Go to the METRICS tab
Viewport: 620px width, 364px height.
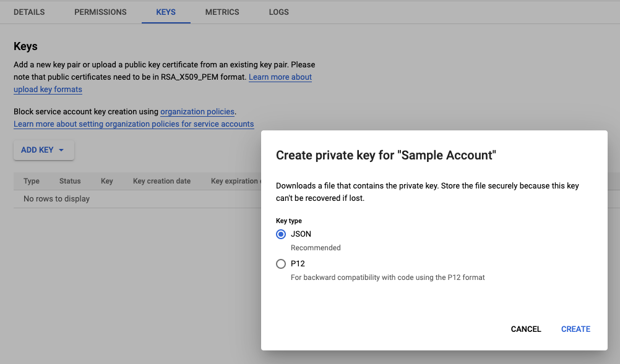pos(222,12)
